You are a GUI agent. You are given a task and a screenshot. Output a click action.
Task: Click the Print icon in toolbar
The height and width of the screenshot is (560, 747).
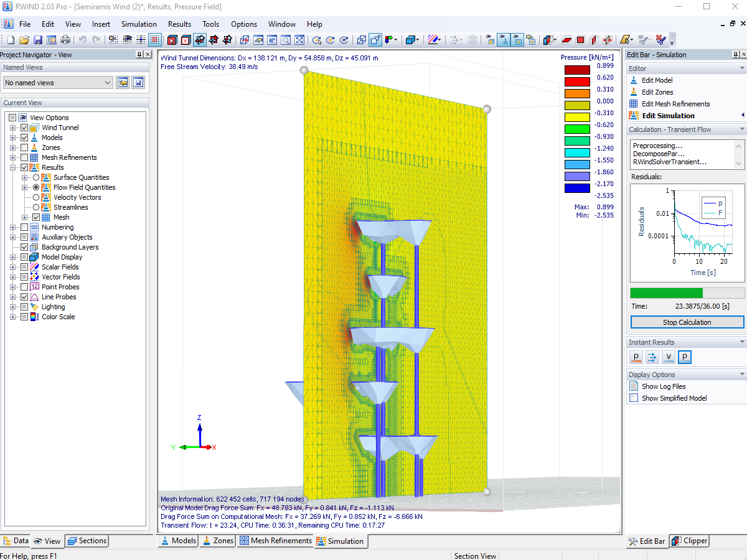tap(65, 40)
